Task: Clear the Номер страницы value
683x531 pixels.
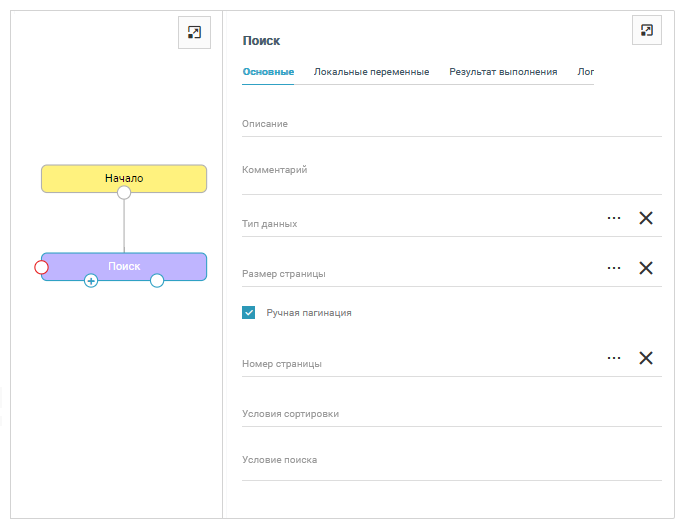Action: [646, 358]
